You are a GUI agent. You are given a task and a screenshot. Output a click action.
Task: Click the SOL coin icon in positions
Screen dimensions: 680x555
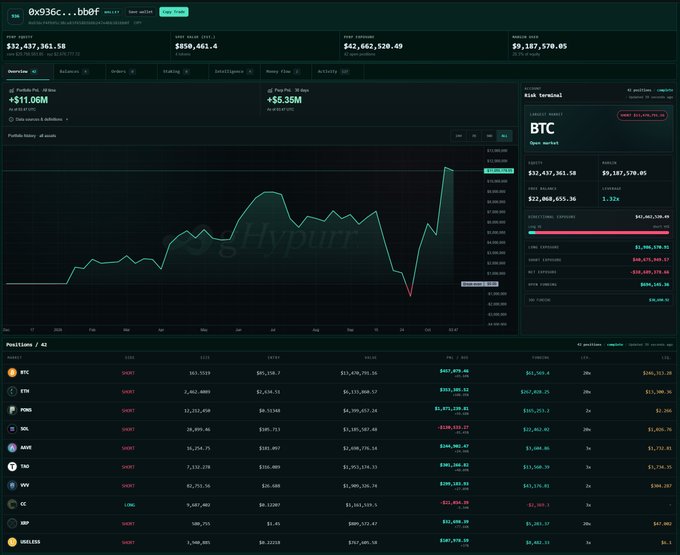tap(12, 429)
